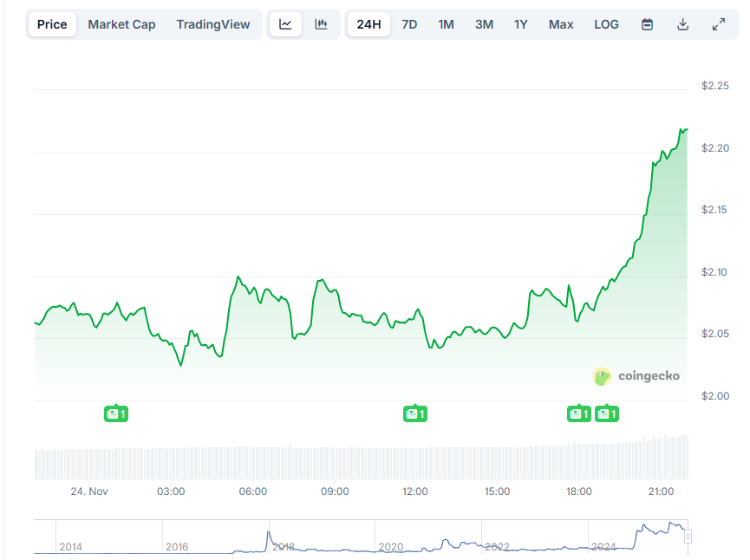Download the chart data

tap(682, 24)
